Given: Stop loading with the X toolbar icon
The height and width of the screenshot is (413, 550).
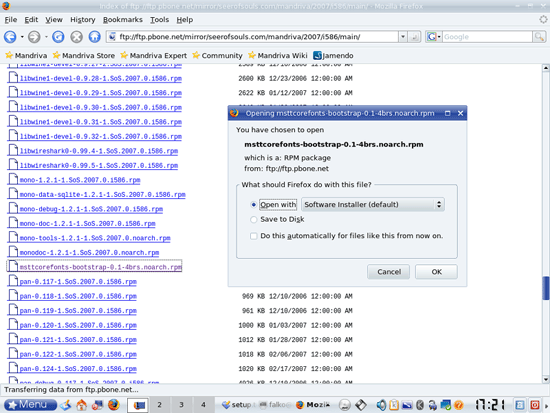Looking at the screenshot, I should coord(76,36).
